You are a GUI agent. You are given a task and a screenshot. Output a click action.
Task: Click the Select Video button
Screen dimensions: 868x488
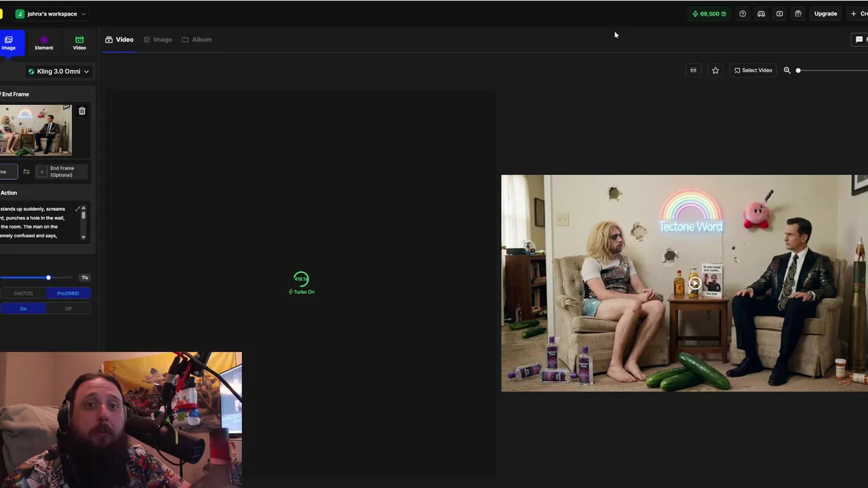tap(753, 70)
